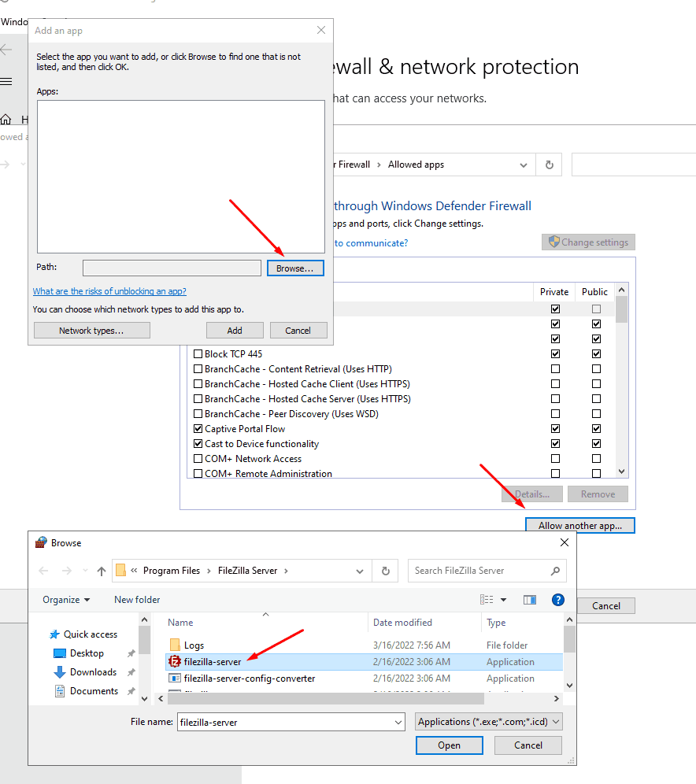The height and width of the screenshot is (784, 696).
Task: Click Change settings shield button
Action: point(588,242)
